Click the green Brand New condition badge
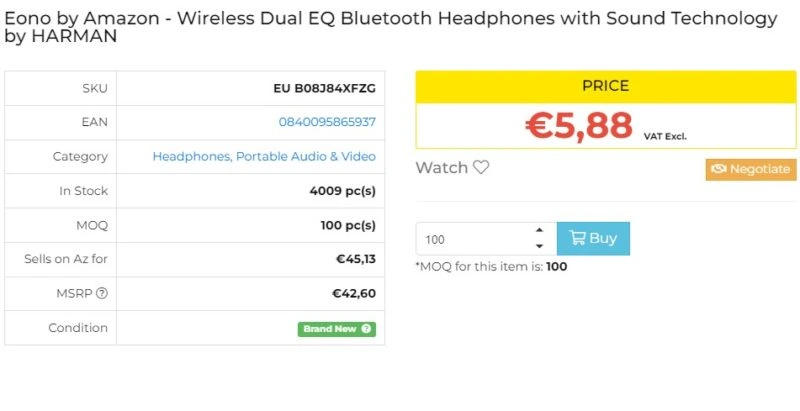The image size is (800, 411). [x=330, y=329]
